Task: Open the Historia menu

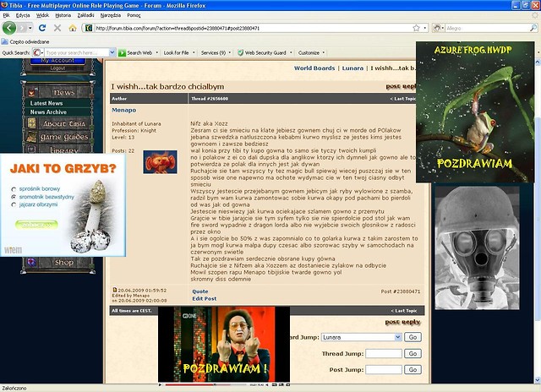Action: point(63,15)
